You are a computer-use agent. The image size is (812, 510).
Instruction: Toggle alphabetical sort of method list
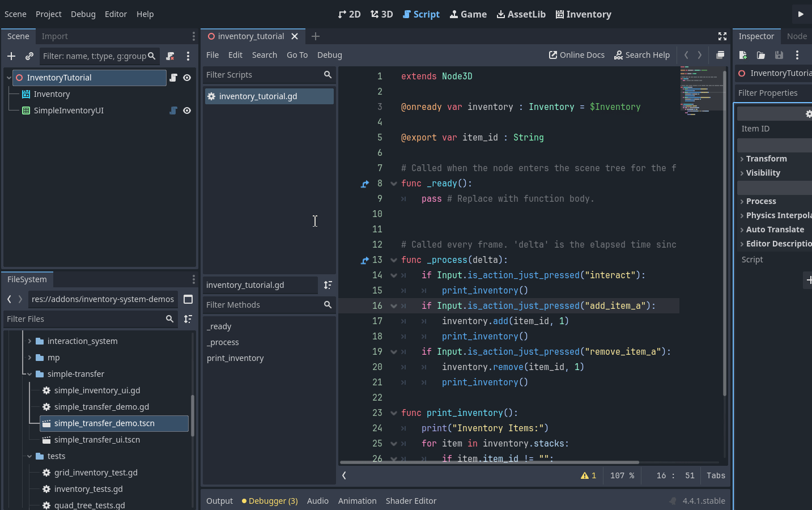point(328,285)
